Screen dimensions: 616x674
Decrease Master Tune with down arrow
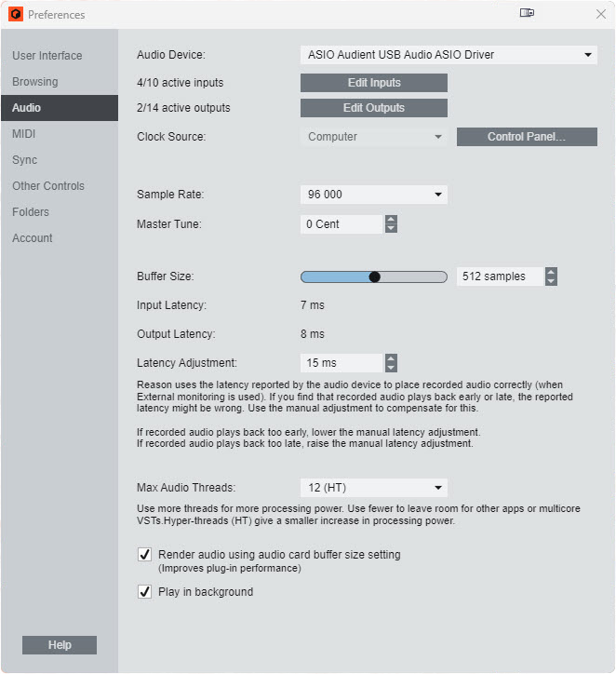[x=391, y=229]
